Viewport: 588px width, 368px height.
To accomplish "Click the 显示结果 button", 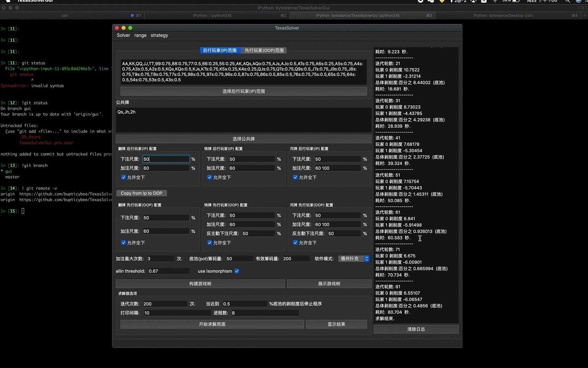I will point(337,324).
